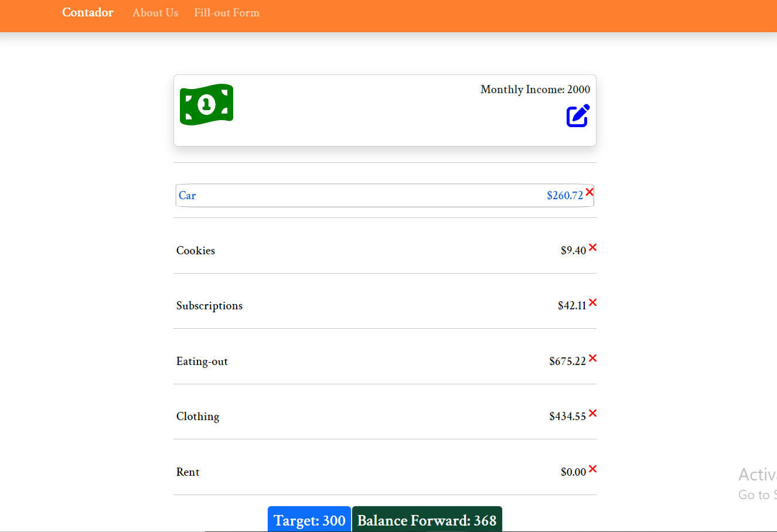The height and width of the screenshot is (532, 777).
Task: Click the blue Target: 300 button
Action: pyautogui.click(x=309, y=520)
